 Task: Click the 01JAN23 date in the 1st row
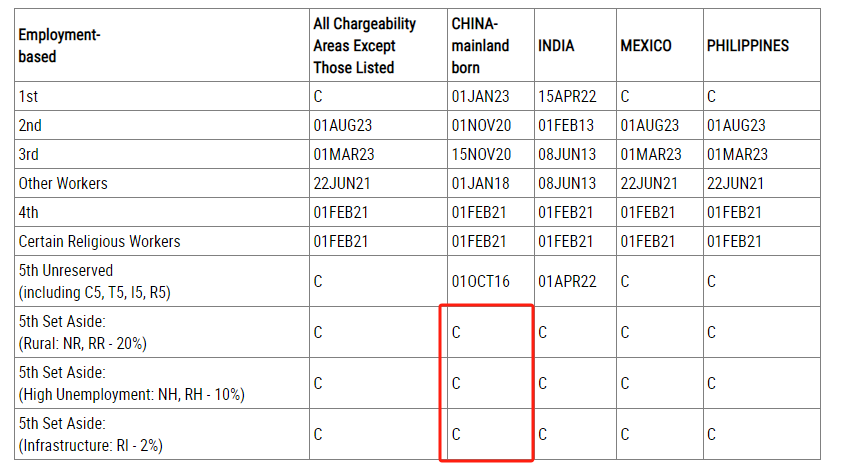coord(480,97)
